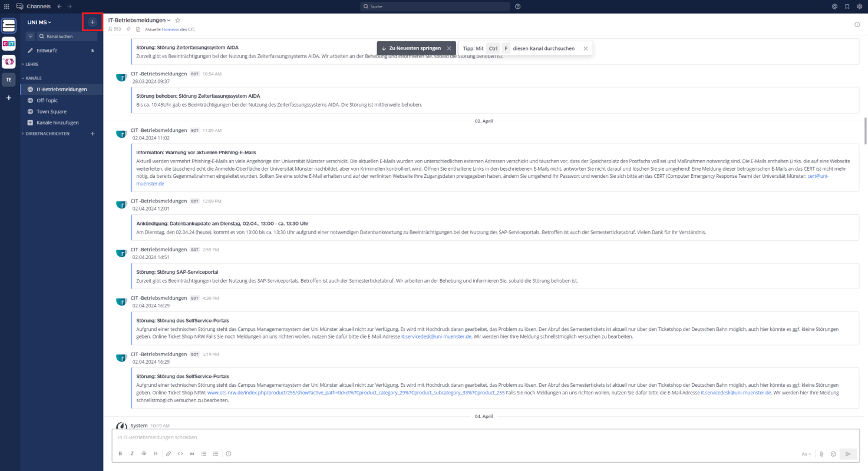Attach a file with the paperclip icon
Viewport: 868px width, 471px height.
tap(821, 454)
